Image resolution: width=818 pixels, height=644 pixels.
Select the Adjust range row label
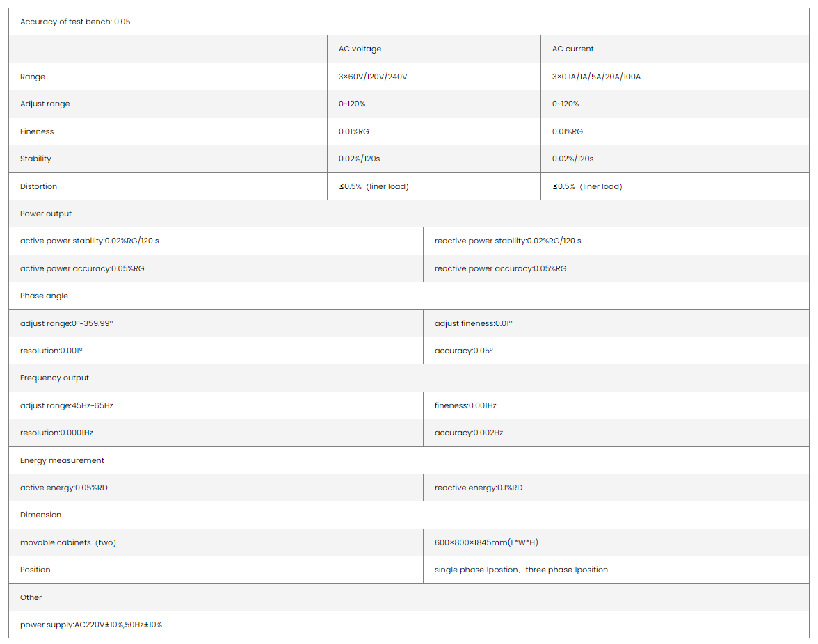tap(45, 104)
